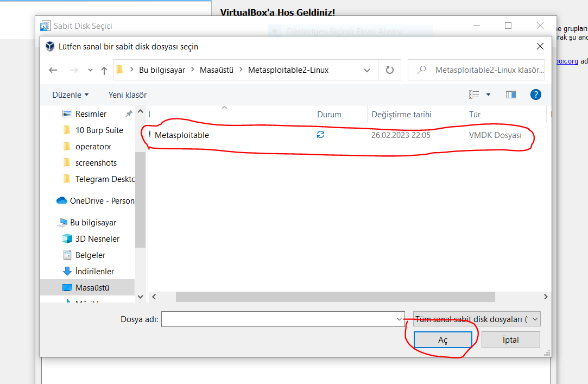Select 'Masaüstü' in the address path
588x384 pixels.
tap(217, 70)
